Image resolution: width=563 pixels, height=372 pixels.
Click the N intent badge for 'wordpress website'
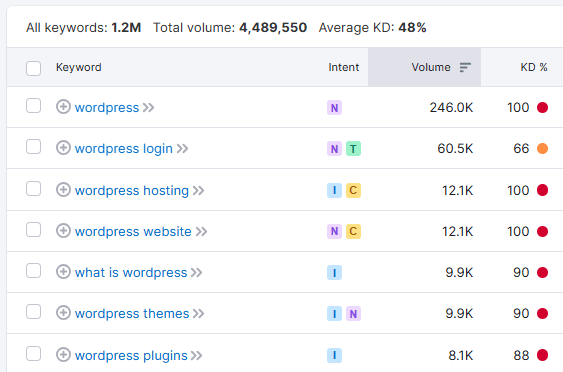(x=334, y=231)
